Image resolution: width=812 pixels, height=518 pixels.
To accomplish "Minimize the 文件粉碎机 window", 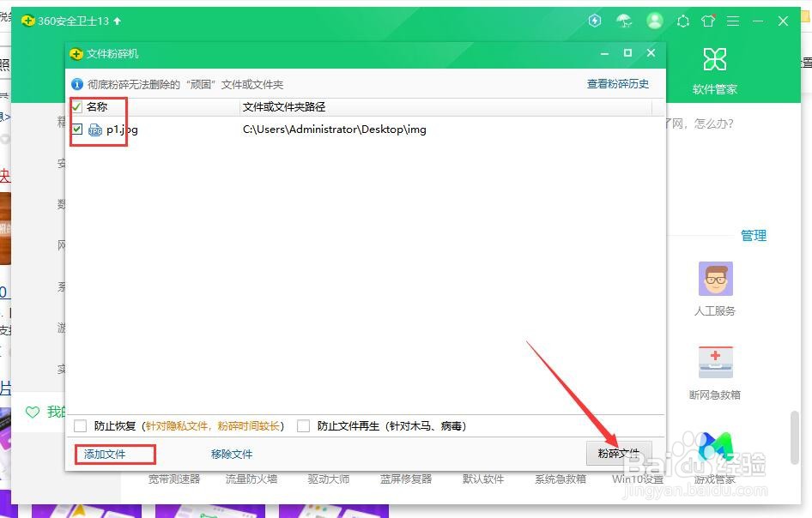I will (604, 53).
